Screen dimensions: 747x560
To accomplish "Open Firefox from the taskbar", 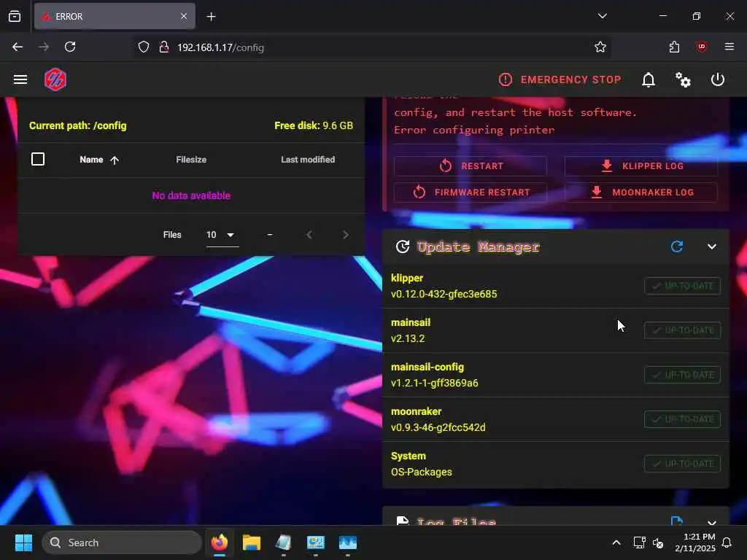I will pos(220,542).
